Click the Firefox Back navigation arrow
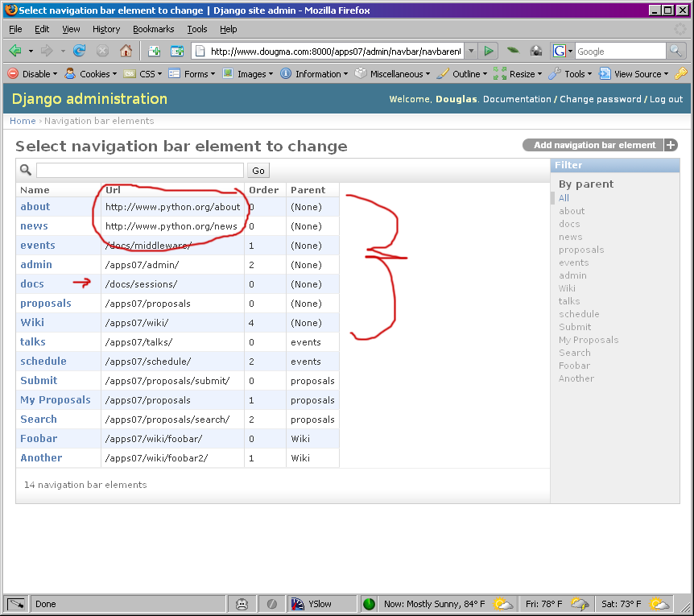 coord(15,51)
